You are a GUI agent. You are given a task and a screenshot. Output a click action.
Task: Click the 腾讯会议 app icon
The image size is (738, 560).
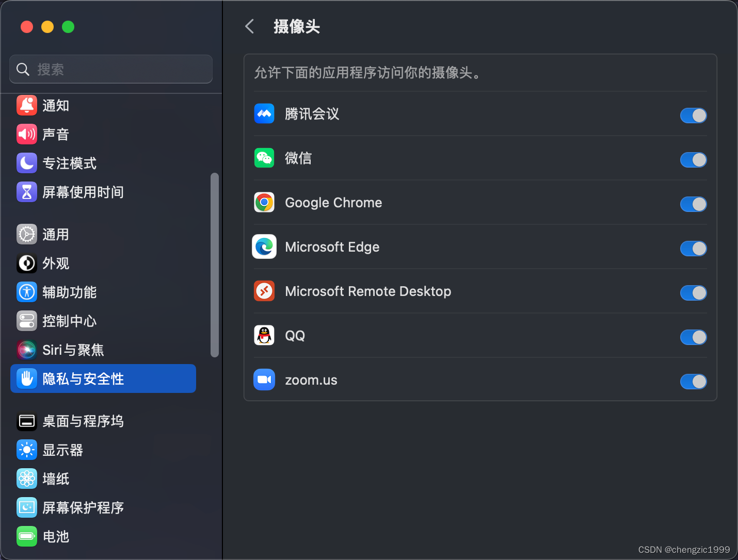(x=264, y=113)
